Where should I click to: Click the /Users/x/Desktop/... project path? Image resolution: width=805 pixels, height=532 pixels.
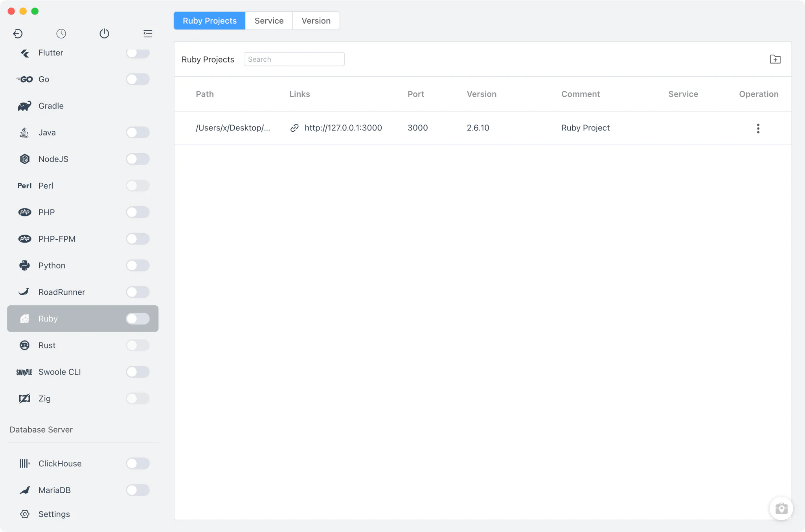pos(233,128)
